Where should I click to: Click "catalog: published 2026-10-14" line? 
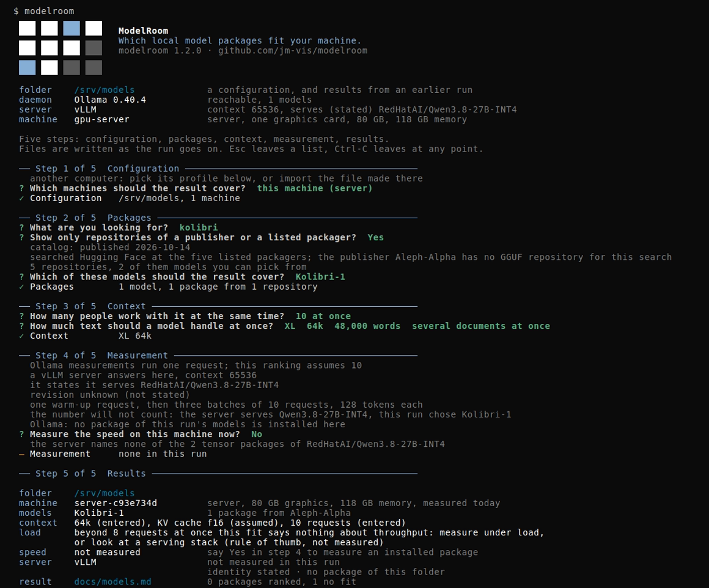pos(110,248)
